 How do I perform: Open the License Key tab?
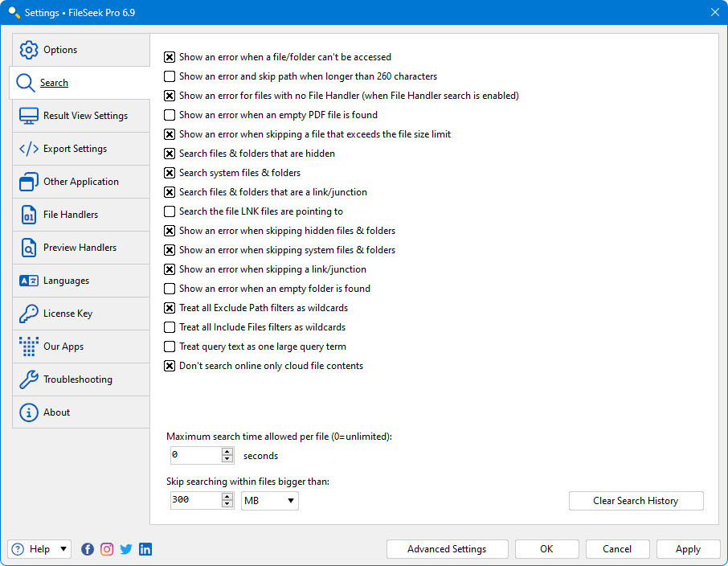(81, 314)
